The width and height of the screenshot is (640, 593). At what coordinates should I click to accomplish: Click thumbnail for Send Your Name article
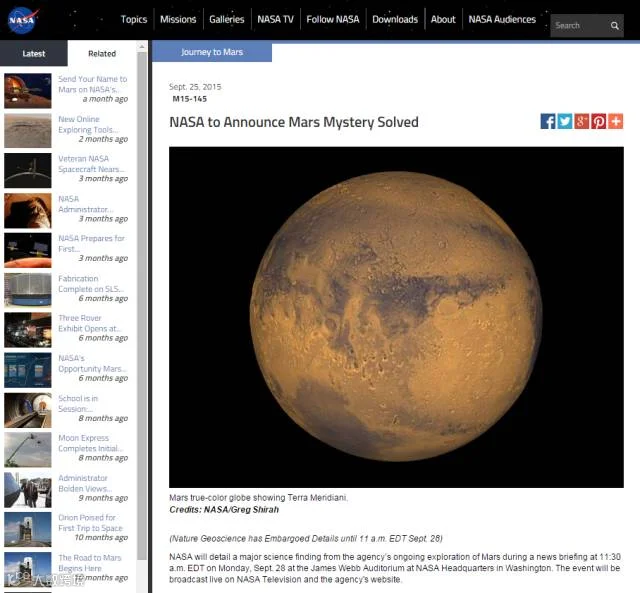[28, 91]
